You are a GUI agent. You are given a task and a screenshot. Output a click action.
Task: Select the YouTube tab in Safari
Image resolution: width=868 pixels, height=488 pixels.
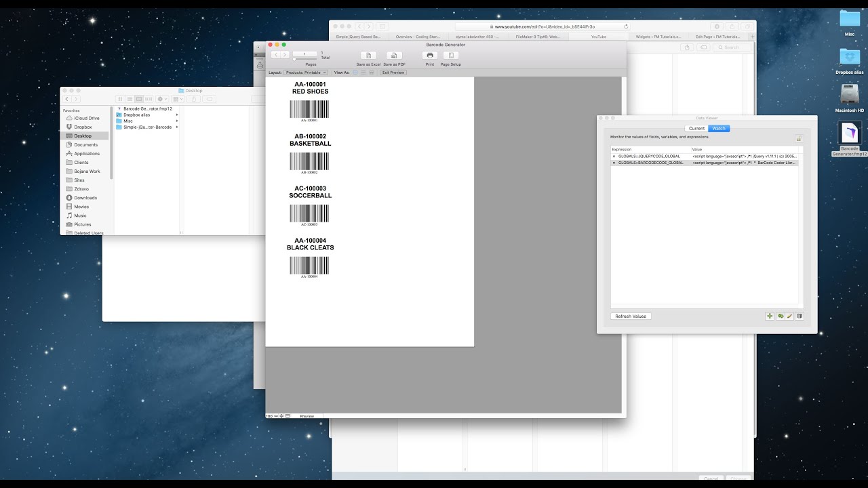pos(599,37)
